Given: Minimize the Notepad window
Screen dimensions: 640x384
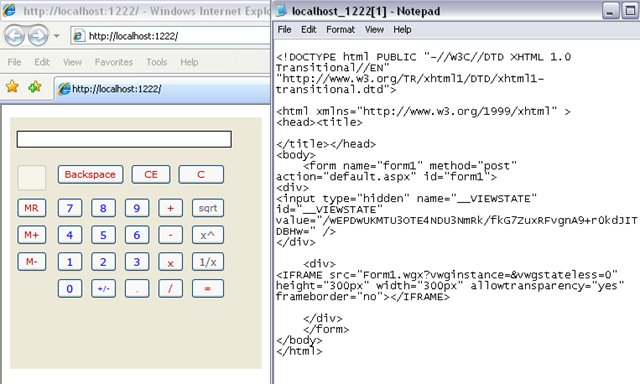Looking at the screenshot, I should 610,11.
